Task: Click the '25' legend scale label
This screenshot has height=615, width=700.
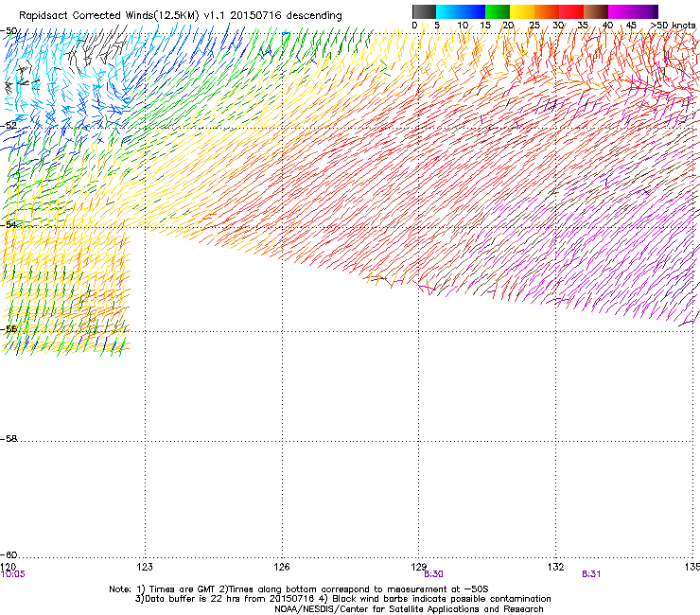Action: tap(534, 25)
